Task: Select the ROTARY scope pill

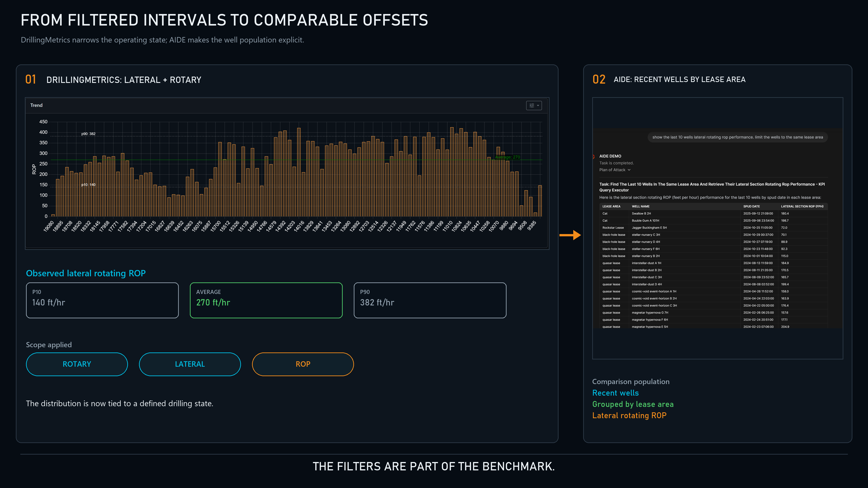Action: [77, 364]
